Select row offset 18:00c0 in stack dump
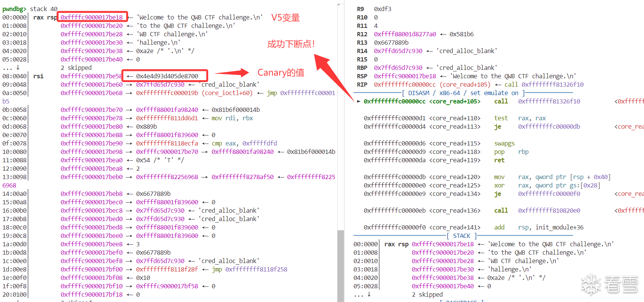Screen dimensions: 644x302 pos(14,227)
